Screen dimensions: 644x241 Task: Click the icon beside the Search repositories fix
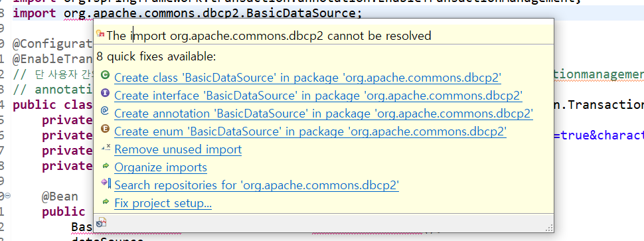click(106, 183)
